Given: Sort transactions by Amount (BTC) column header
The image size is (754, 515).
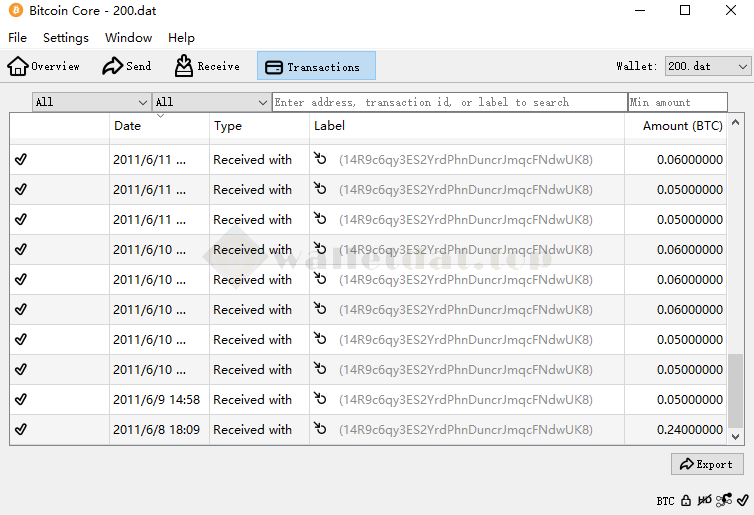Looking at the screenshot, I should pos(682,126).
